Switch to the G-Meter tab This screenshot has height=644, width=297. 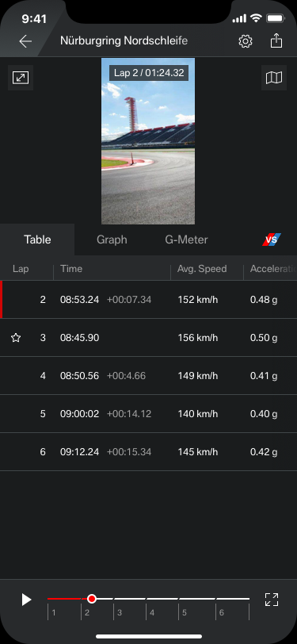(186, 240)
